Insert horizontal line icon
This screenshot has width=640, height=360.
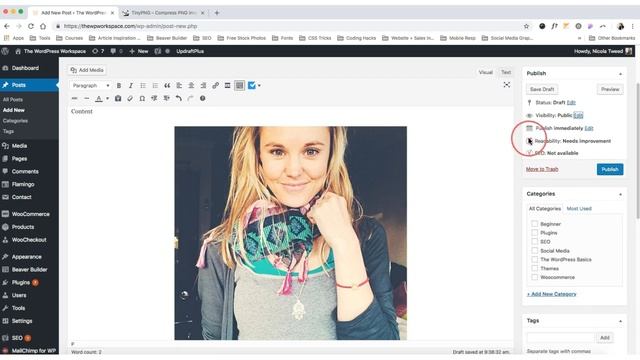point(87,98)
